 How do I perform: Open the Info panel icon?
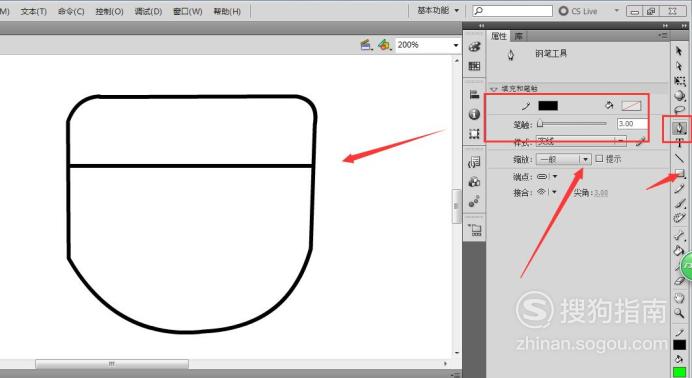pyautogui.click(x=474, y=114)
